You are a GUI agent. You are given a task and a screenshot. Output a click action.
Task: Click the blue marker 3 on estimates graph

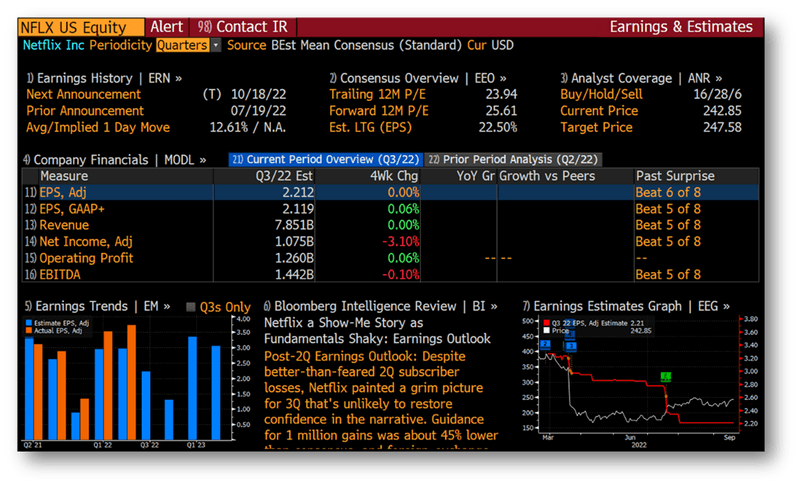571,346
